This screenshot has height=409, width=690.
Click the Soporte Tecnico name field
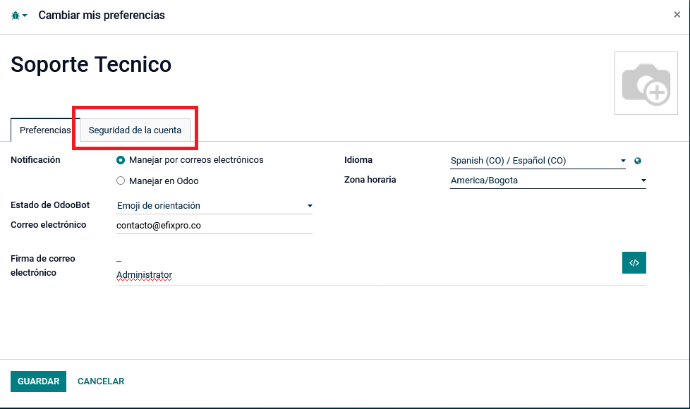tap(91, 65)
